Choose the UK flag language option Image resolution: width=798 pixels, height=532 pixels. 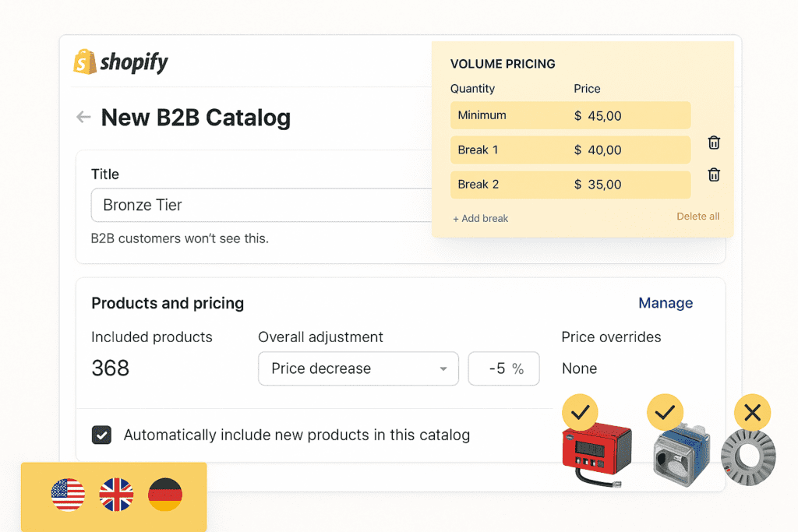click(x=115, y=494)
